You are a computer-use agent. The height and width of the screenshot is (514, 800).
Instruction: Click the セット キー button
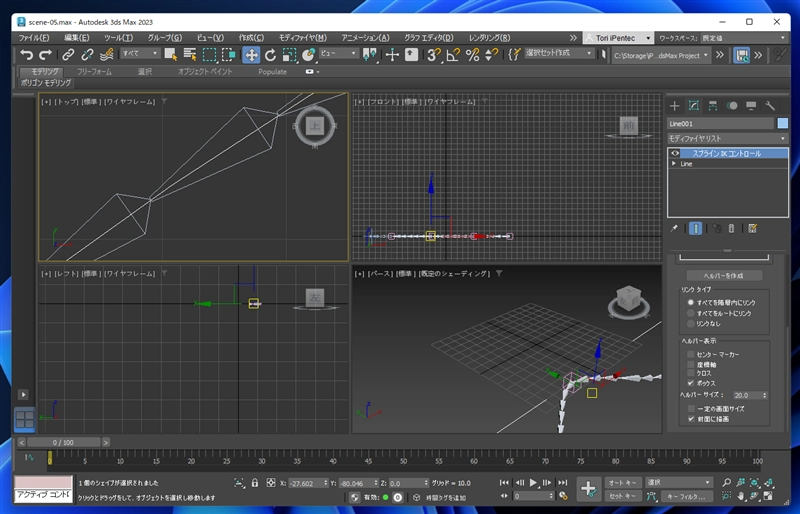[x=622, y=496]
